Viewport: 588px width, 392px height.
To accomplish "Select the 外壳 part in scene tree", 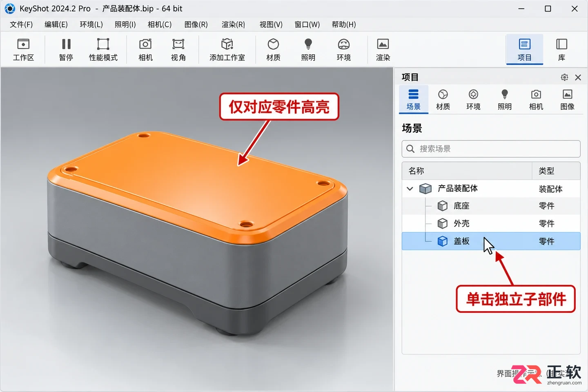I will (491, 223).
